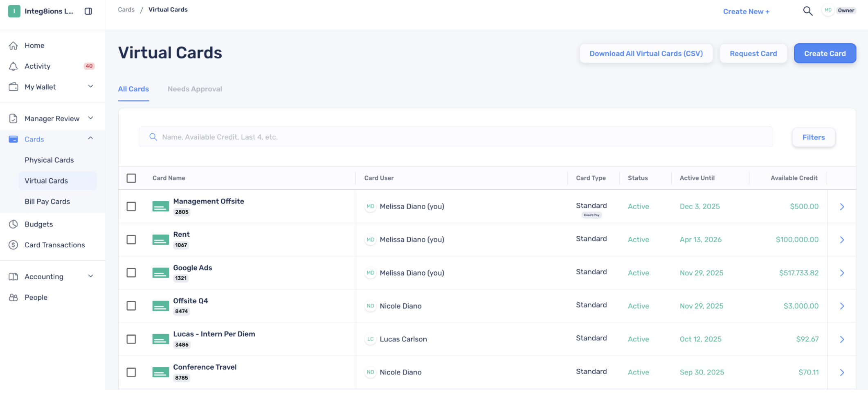Click the Home house icon
Screen dimensions: 868x399
pos(13,45)
